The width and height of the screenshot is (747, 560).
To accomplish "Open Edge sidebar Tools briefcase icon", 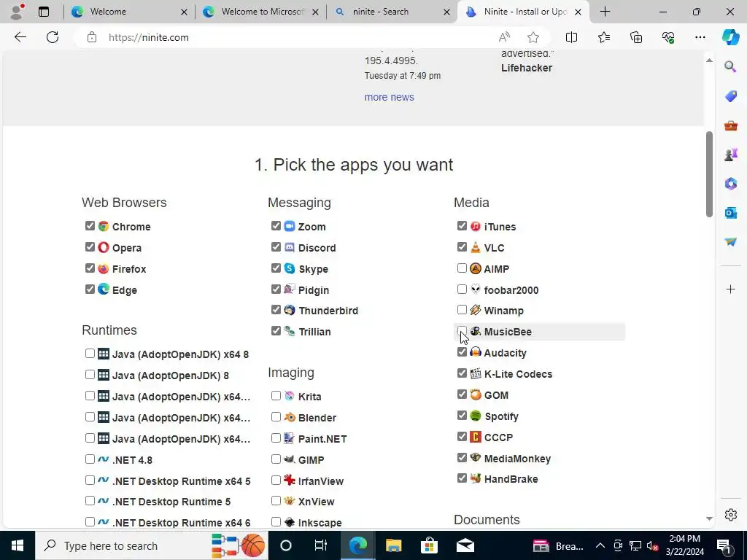I will click(730, 125).
